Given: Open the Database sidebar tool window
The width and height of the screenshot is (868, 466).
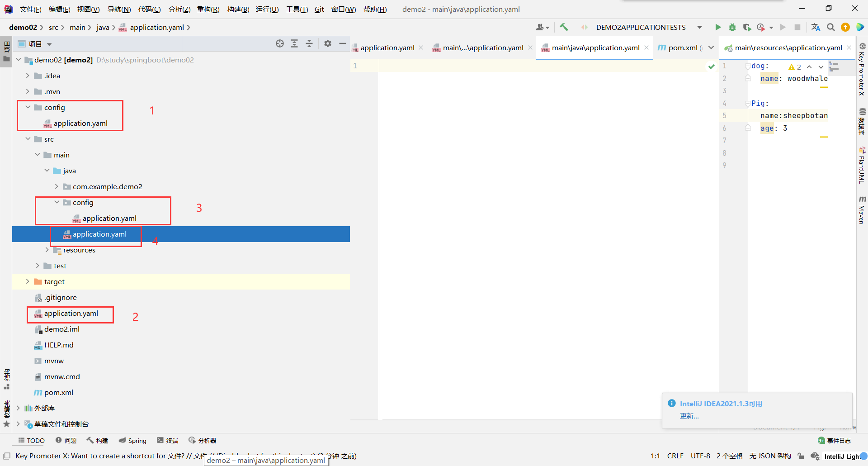Looking at the screenshot, I should point(862,121).
